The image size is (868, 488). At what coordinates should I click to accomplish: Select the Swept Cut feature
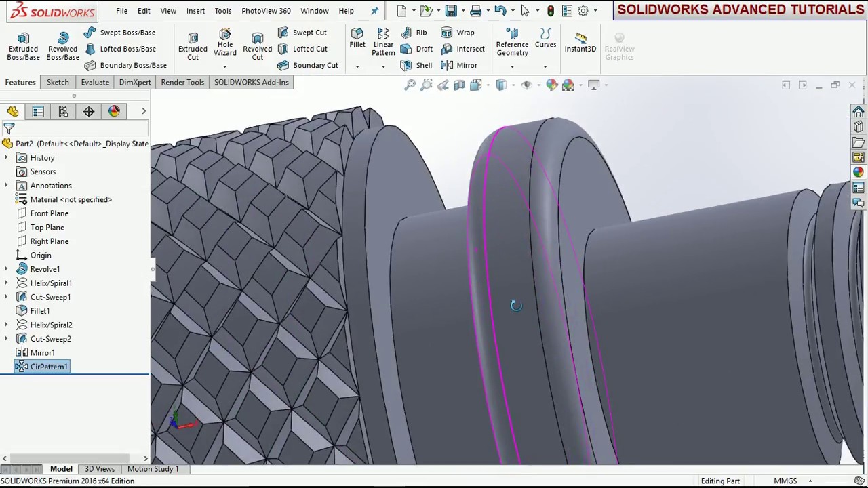tap(302, 33)
